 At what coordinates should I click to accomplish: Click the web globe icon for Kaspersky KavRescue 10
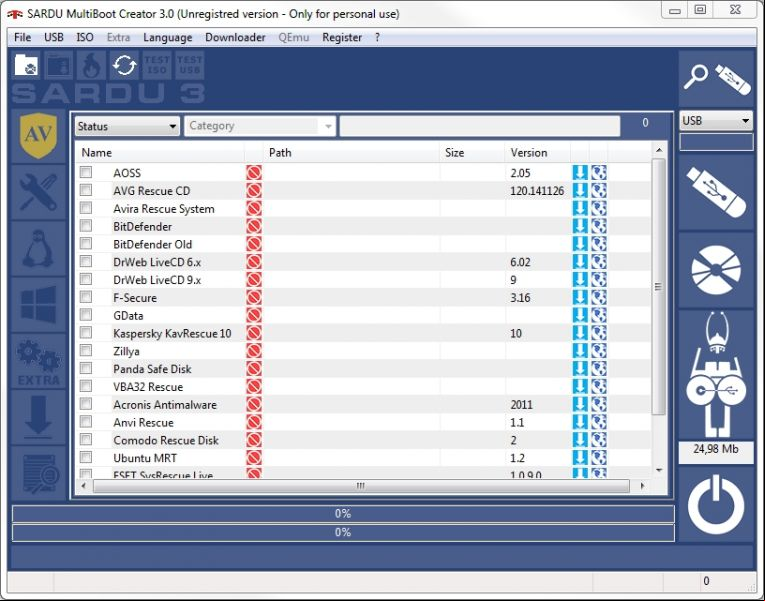599,333
